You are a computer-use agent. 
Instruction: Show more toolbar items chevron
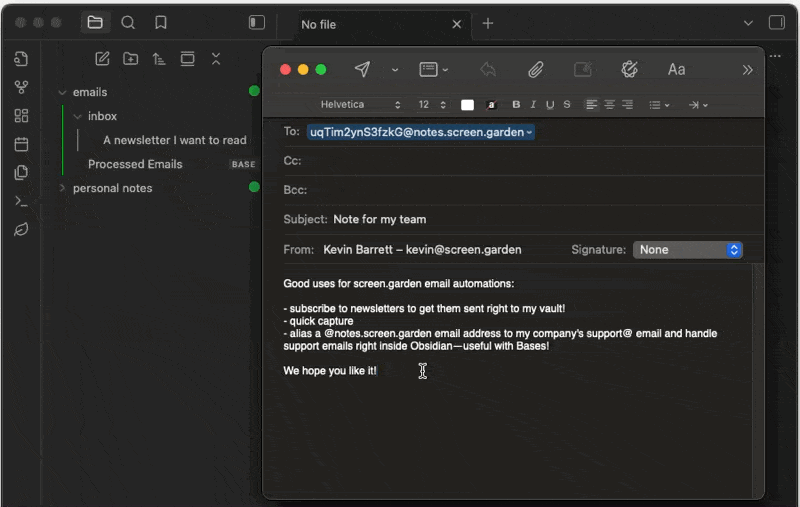point(747,70)
